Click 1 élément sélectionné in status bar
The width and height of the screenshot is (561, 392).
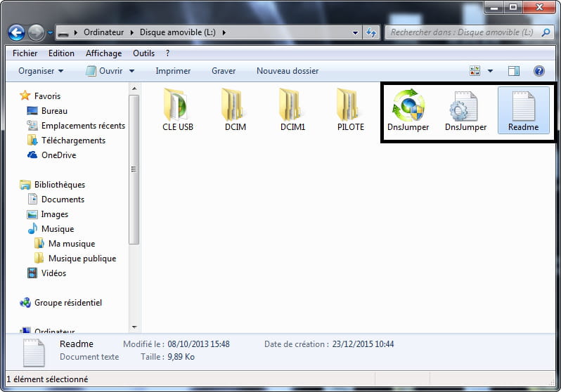(x=47, y=379)
